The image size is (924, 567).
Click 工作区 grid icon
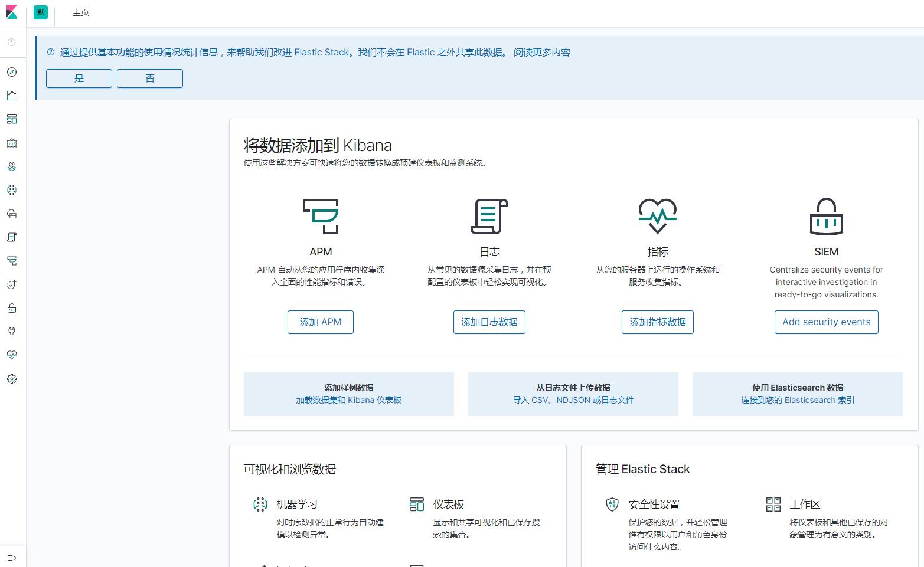773,504
